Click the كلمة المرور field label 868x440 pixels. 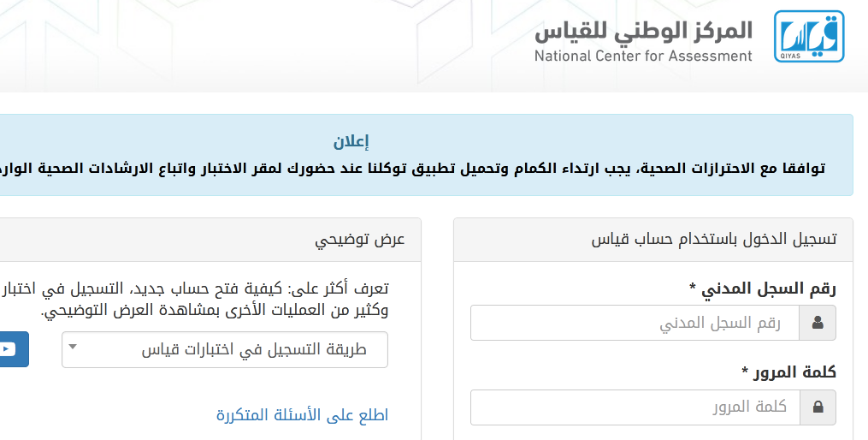pos(788,372)
